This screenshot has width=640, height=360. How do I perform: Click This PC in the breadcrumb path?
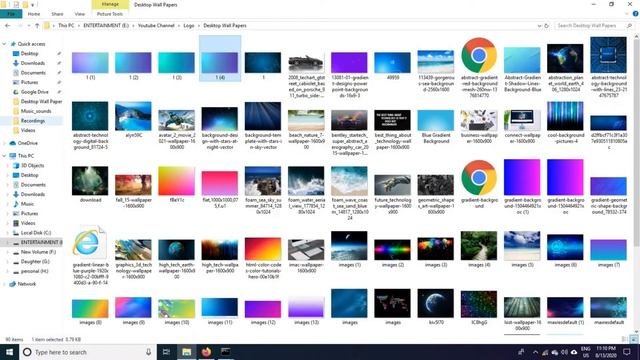point(66,25)
